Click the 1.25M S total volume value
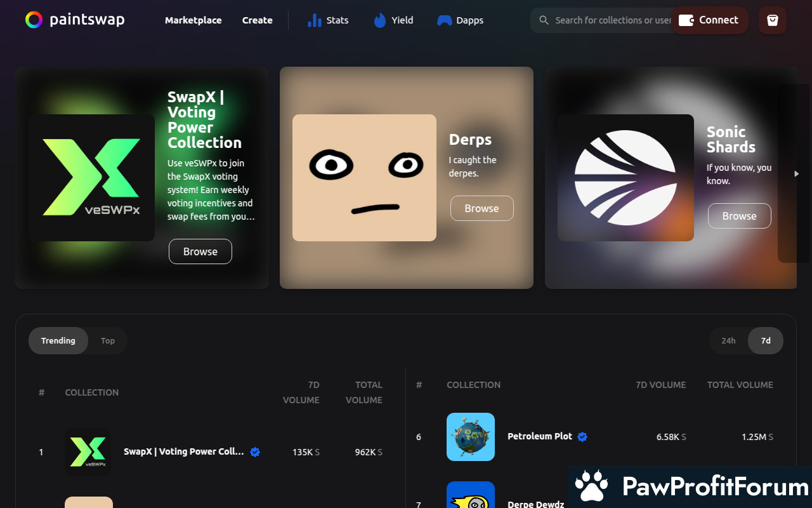The width and height of the screenshot is (812, 508). pyautogui.click(x=757, y=437)
